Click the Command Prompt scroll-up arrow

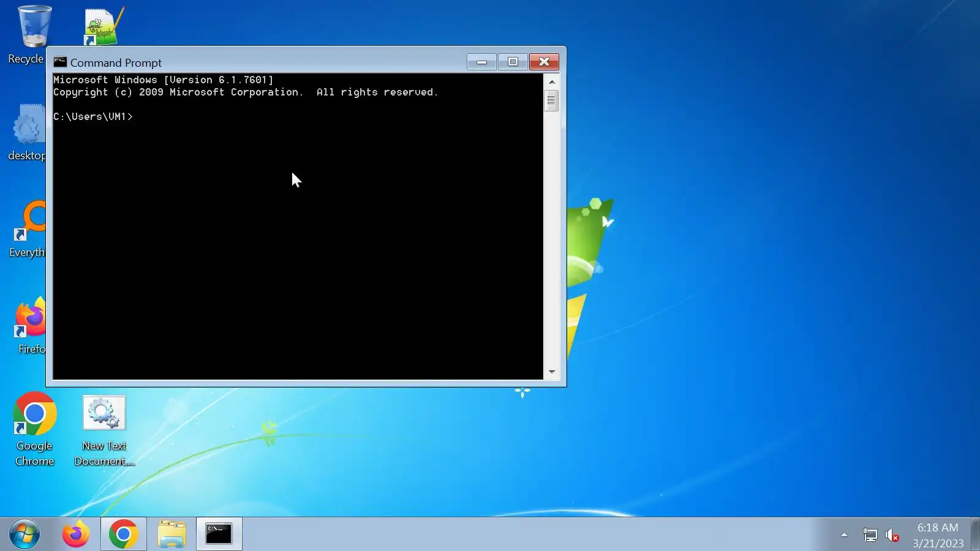tap(552, 81)
